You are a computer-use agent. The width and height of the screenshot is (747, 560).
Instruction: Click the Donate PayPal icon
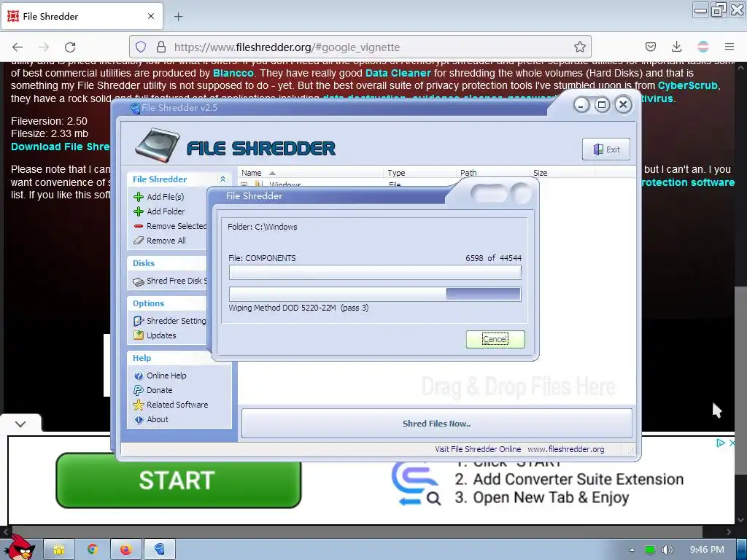click(139, 390)
